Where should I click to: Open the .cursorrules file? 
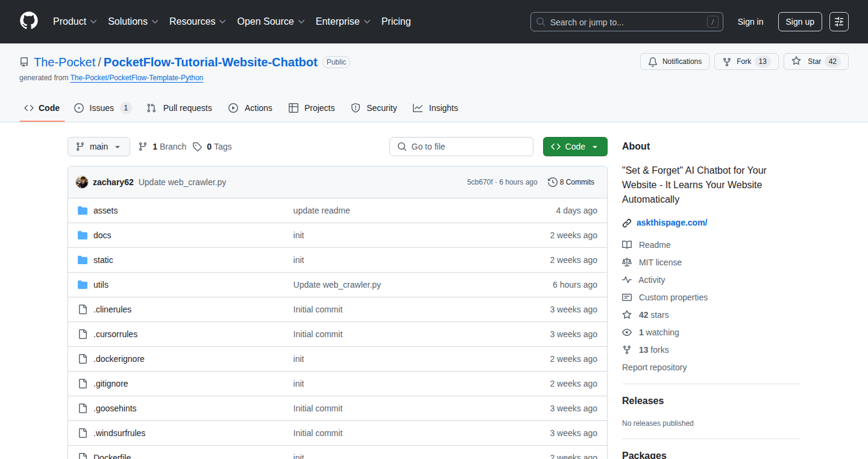coord(116,334)
